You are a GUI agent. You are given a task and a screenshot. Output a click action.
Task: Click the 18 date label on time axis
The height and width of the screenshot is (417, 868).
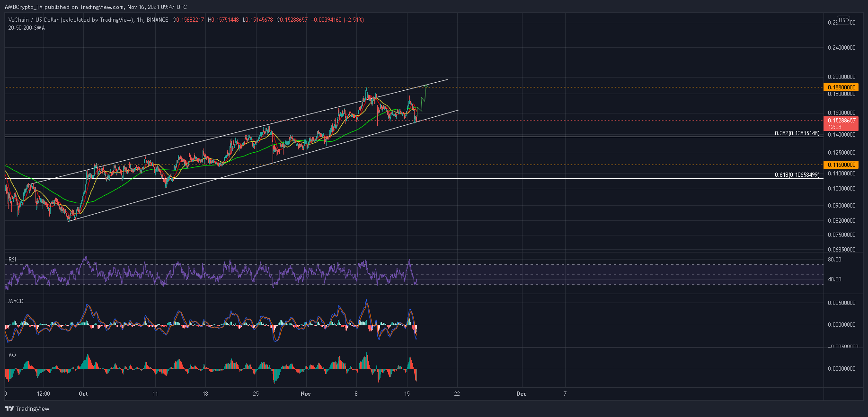[205, 394]
